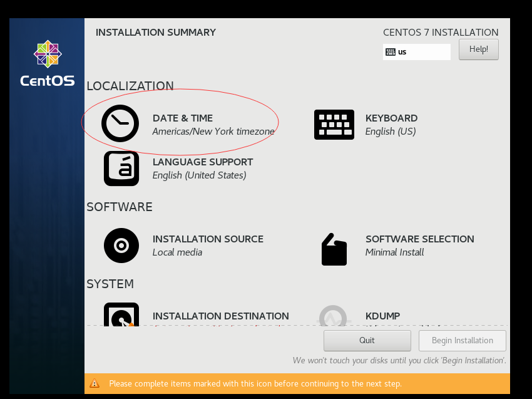
Task: Open the Keyboard layout icon
Action: coord(334,125)
